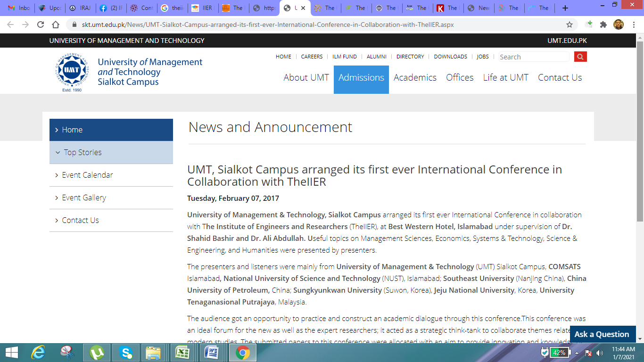
Task: Switch to the Gmail Inbox tab
Action: pos(19,8)
